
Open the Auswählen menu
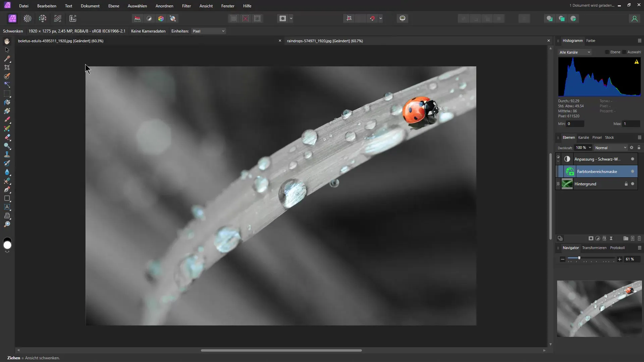click(137, 6)
